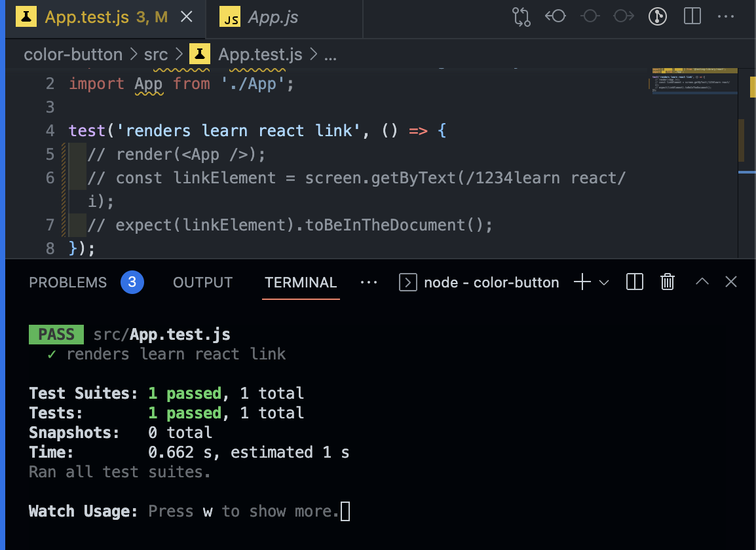Click the closing }); on line 8
Viewport: 756px width, 550px height.
coord(82,248)
